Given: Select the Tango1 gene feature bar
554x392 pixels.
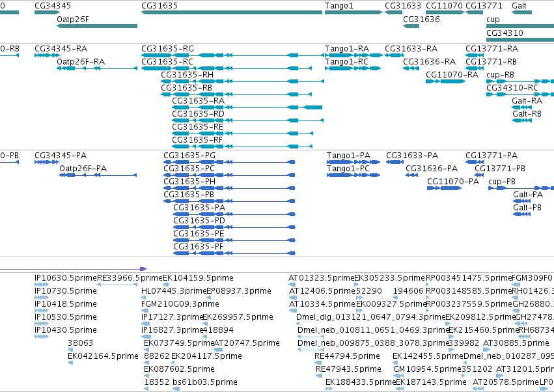Looking at the screenshot, I should (x=353, y=12).
